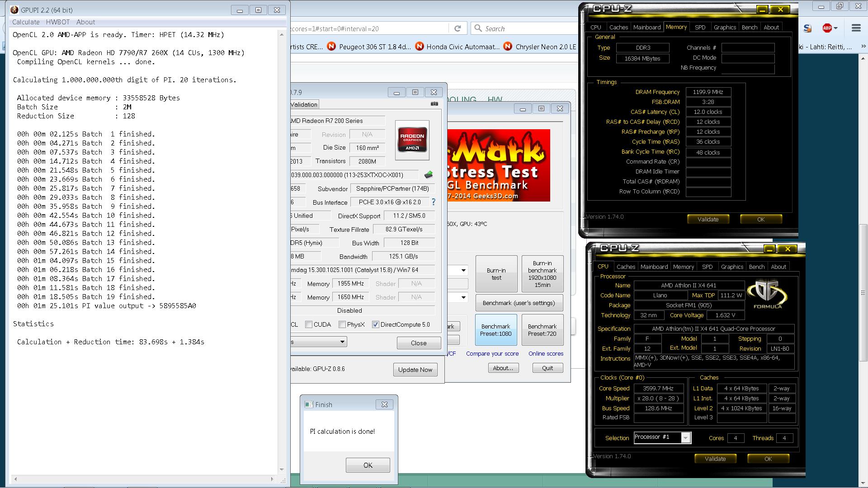Viewport: 868px width, 488px height.
Task: Click the Radeon Graphics logo in GPU-Z
Action: click(412, 140)
